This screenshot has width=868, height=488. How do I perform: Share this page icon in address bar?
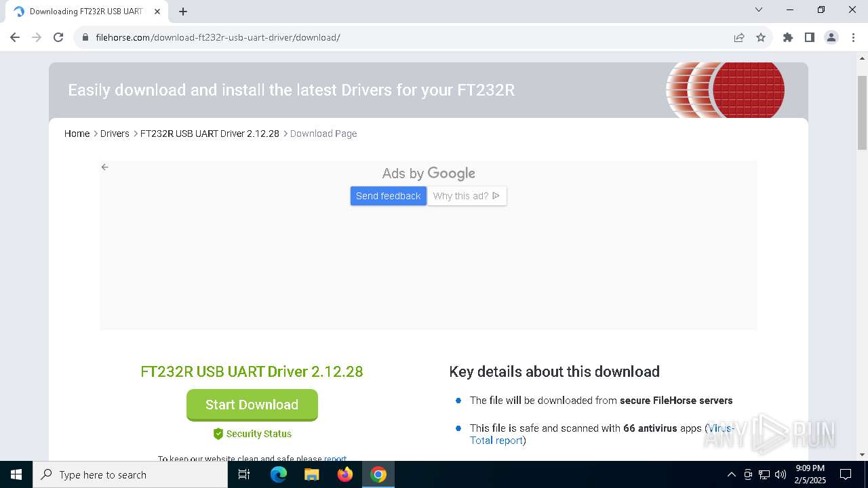pos(739,37)
